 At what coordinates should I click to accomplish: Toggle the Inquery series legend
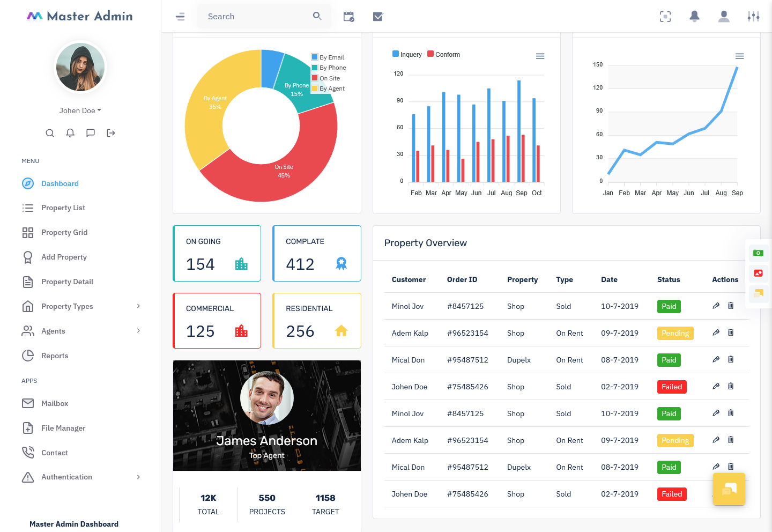[x=407, y=54]
